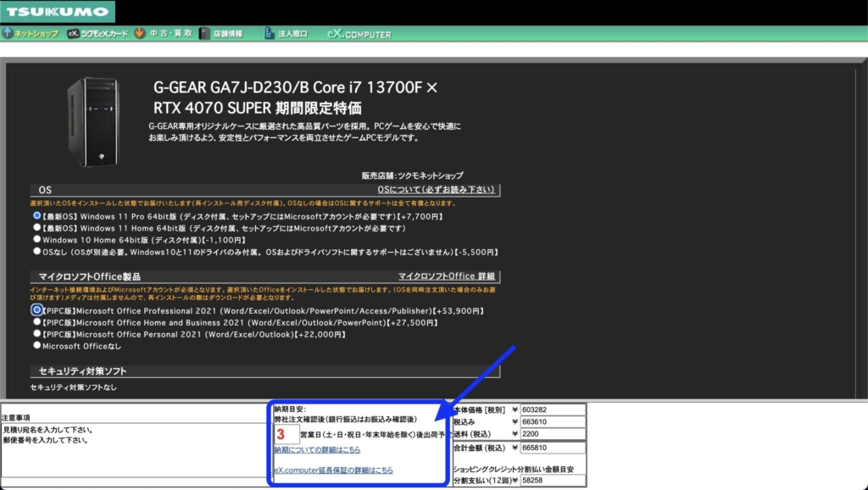The height and width of the screenshot is (490, 868).
Task: Select Windows 11 Home 64bit option
Action: [37, 228]
